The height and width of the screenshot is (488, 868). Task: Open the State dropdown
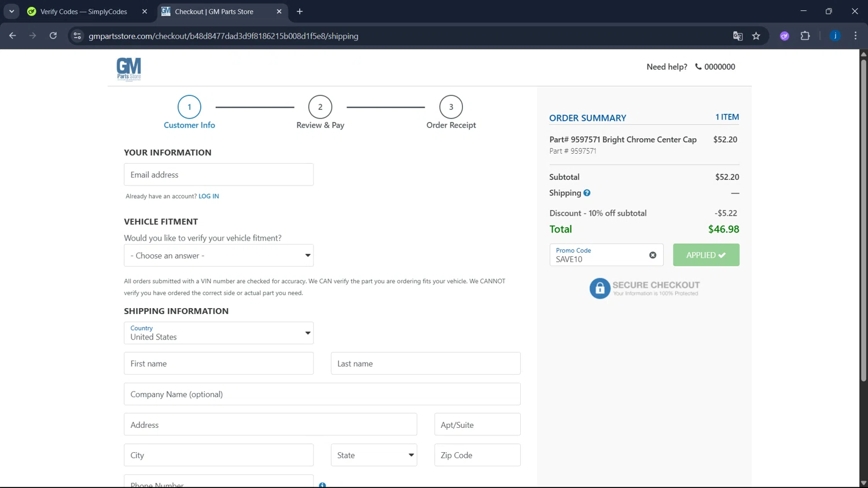pos(374,455)
